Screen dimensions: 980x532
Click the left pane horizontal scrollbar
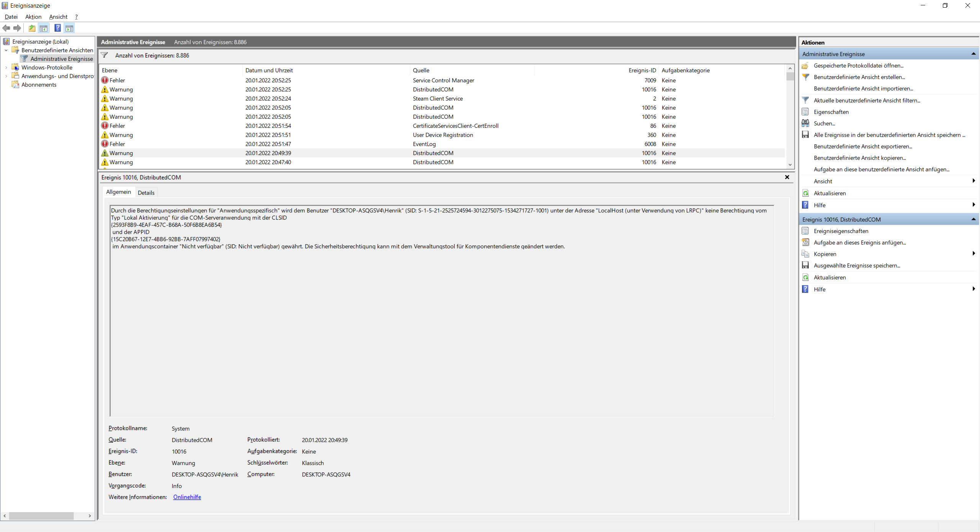point(41,516)
